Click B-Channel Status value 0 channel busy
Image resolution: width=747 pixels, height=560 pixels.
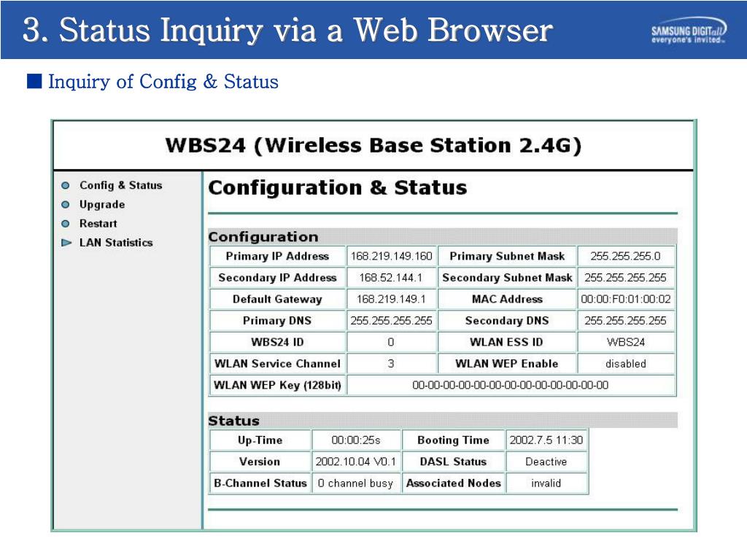356,483
